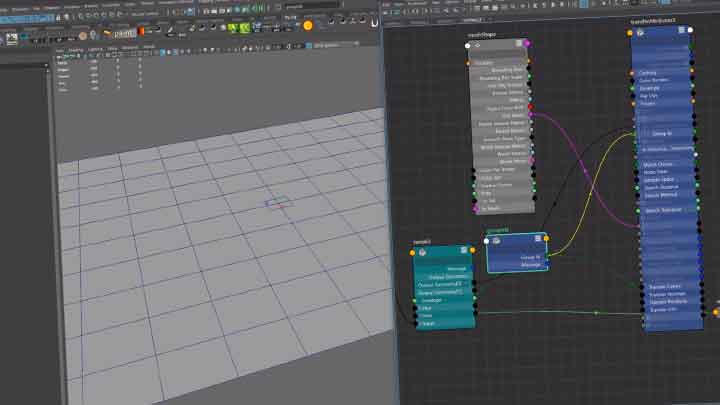Click the Message attribute on groupId node
Image resolution: width=720 pixels, height=405 pixels.
[530, 265]
